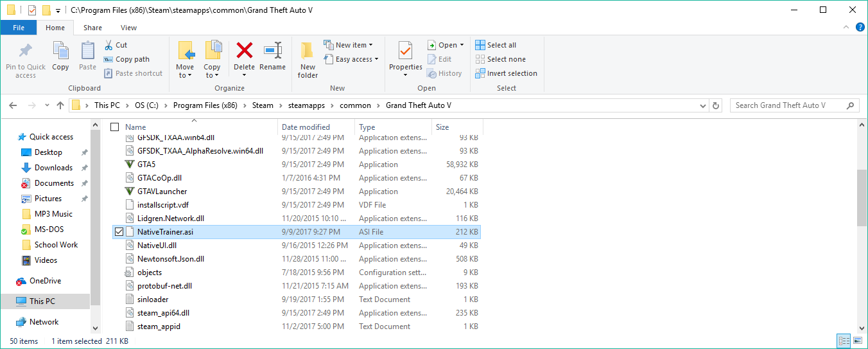
Task: Click the Search Grand Theft Auto V box
Action: [x=788, y=105]
